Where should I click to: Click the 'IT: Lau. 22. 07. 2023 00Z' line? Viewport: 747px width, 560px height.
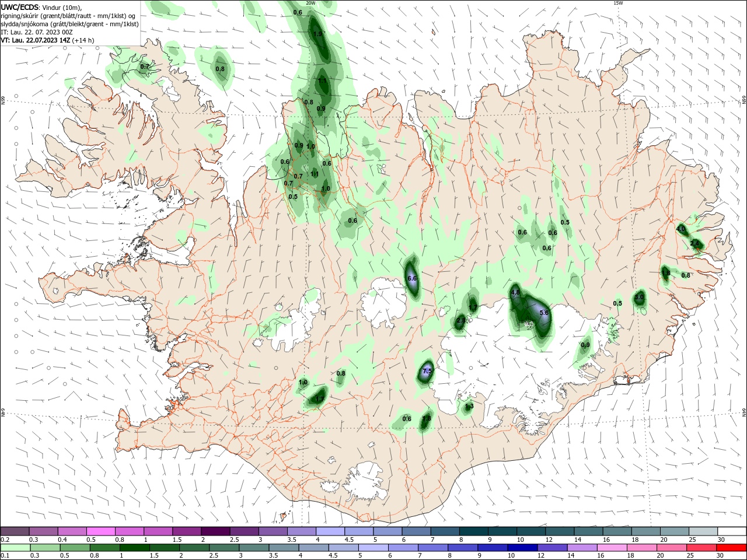(36, 32)
